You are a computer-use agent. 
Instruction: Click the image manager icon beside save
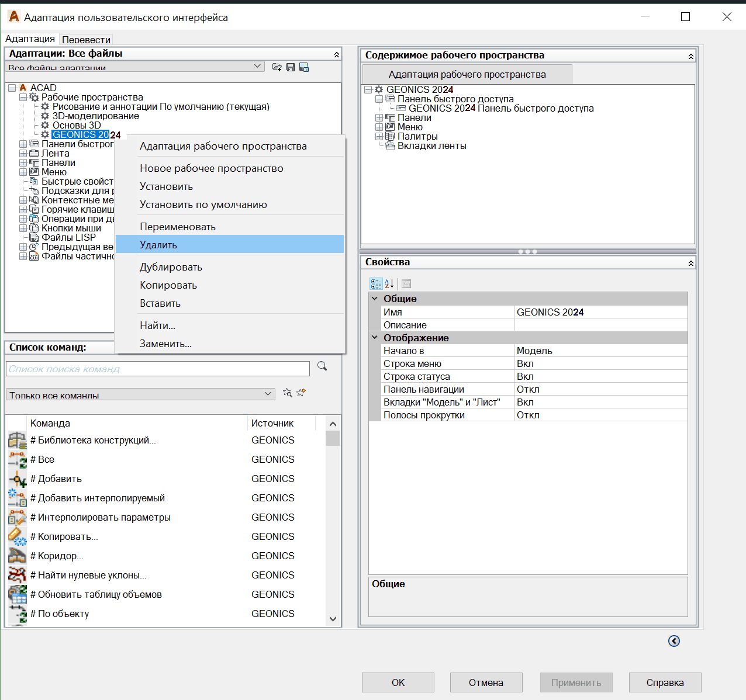coord(304,67)
